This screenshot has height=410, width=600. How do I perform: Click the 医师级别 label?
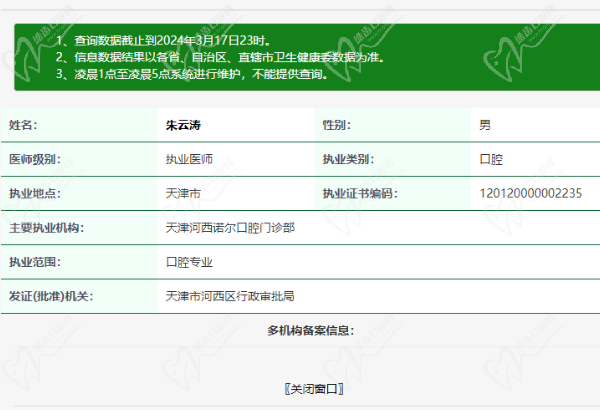click(x=35, y=159)
